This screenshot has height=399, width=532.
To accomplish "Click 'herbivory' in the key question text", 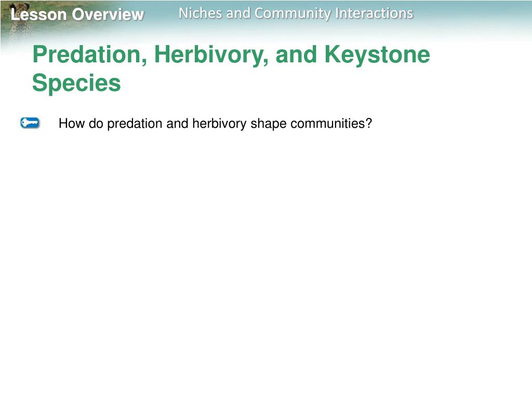I will [219, 124].
